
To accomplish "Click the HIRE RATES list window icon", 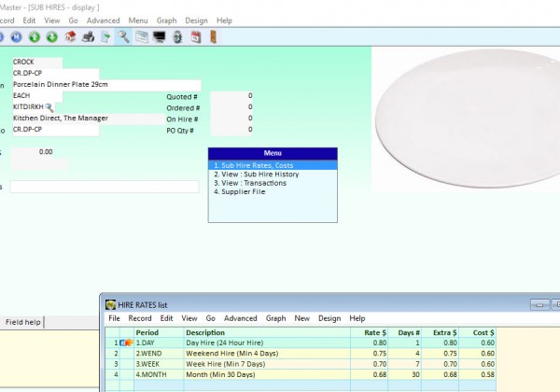I will coord(111,305).
